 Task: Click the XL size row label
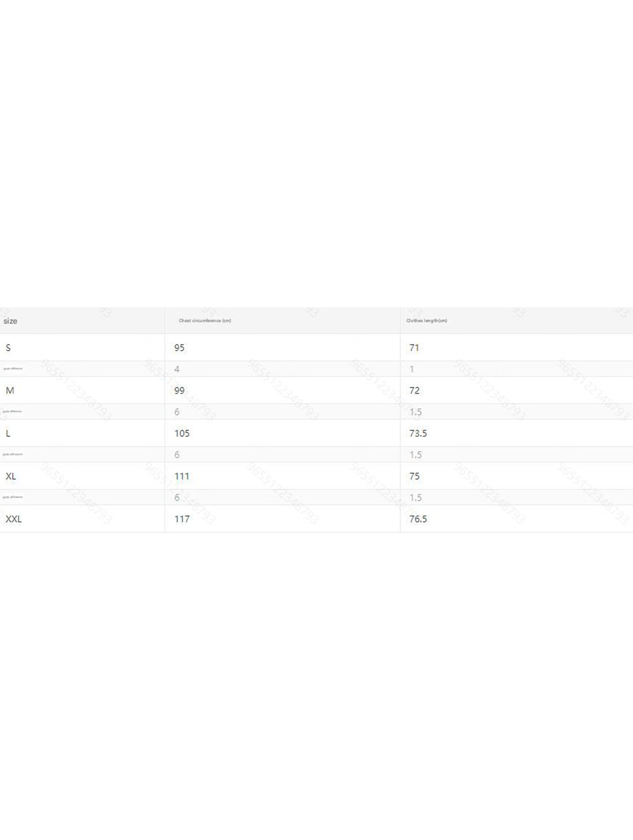(x=11, y=476)
